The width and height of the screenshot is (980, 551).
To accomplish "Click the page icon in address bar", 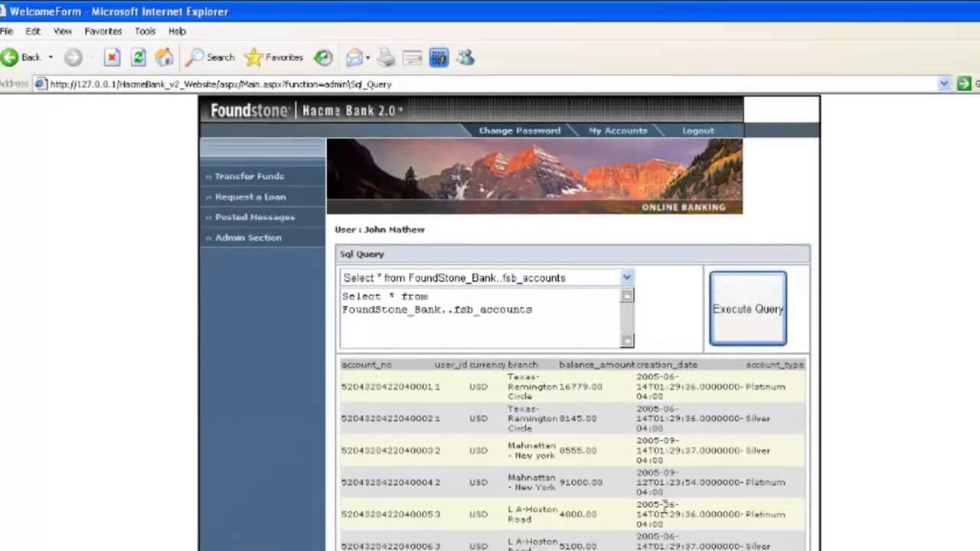I will (x=41, y=84).
